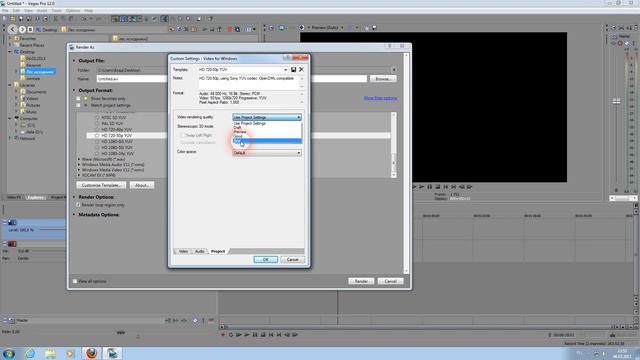
Task: Click the video track icon in the track header
Action: pyautogui.click(x=13, y=222)
